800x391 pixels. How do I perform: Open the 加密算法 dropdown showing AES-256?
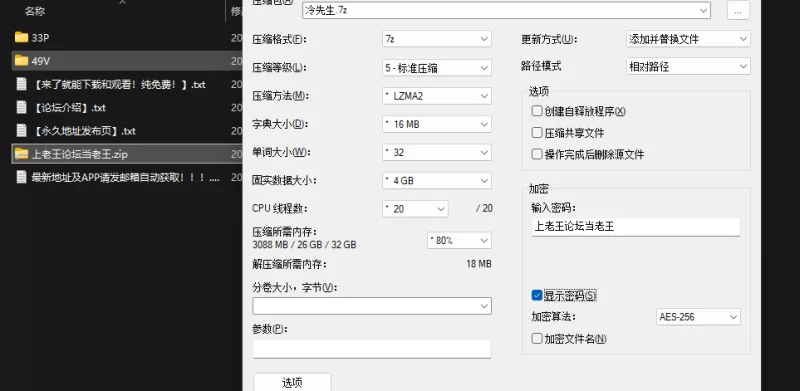(698, 317)
